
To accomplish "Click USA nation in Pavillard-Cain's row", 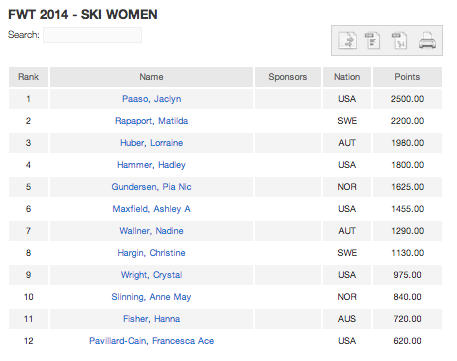I will point(347,341).
